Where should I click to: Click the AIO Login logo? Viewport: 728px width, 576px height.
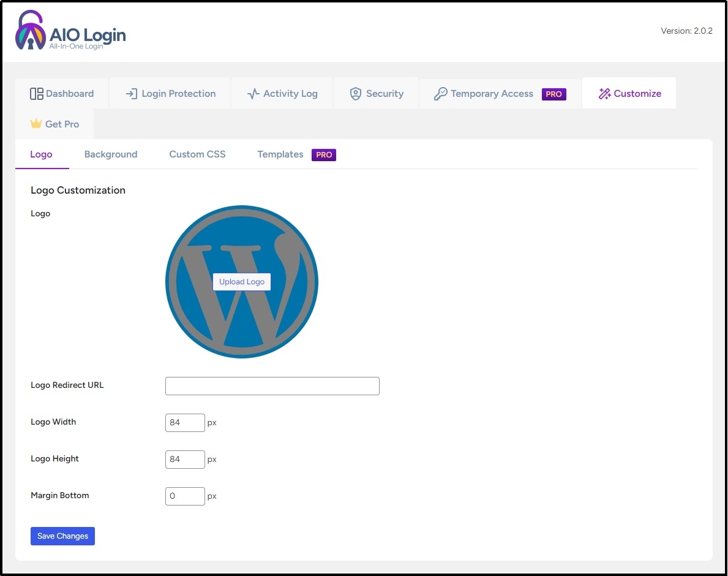point(69,31)
